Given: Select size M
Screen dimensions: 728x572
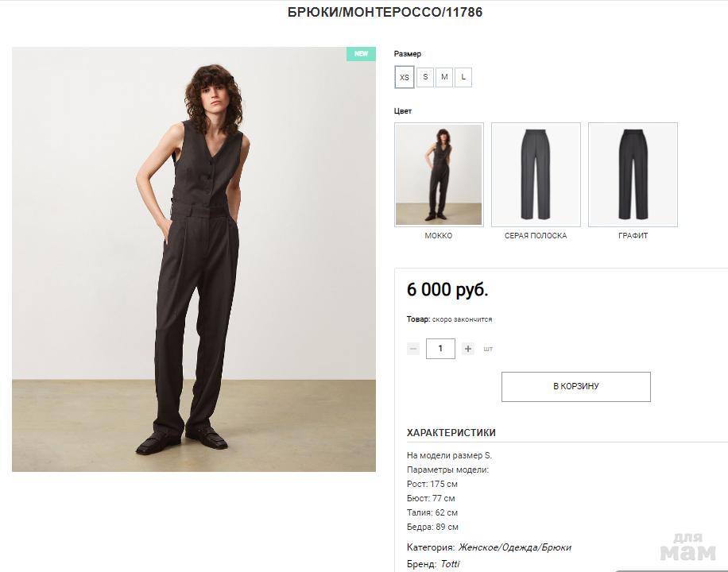Looking at the screenshot, I should click(444, 77).
